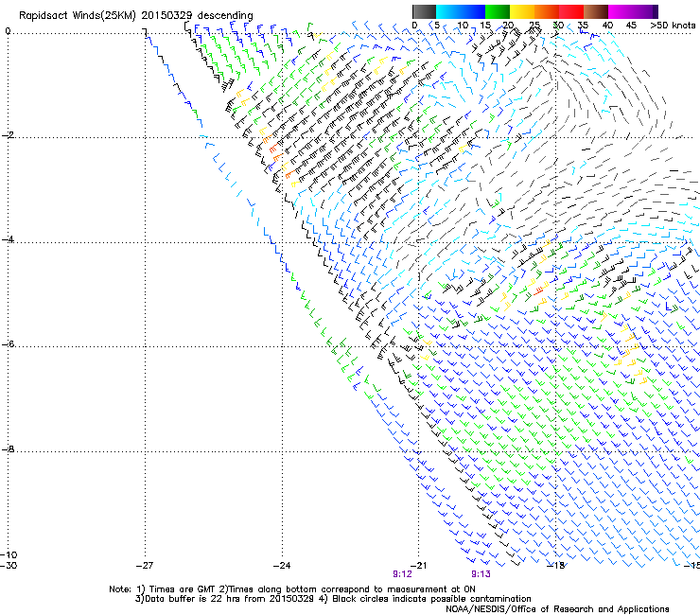Click the '>50 knots' legend label
Image resolution: width=700 pixels, height=615 pixels.
point(673,25)
